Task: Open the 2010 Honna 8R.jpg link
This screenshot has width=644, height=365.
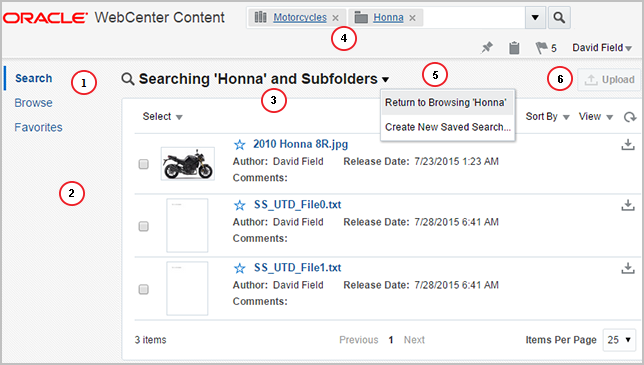Action: point(301,144)
